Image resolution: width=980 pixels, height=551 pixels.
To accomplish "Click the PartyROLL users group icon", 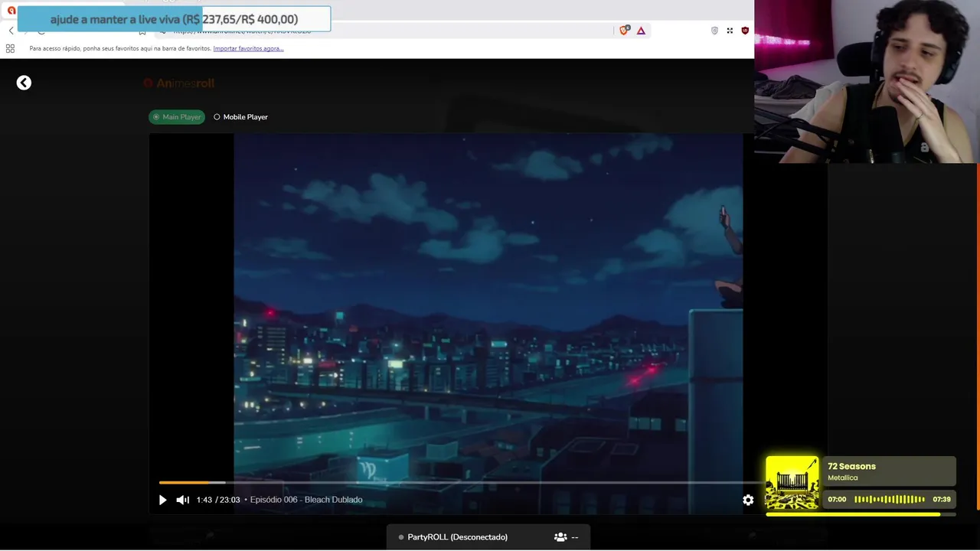I will [560, 537].
